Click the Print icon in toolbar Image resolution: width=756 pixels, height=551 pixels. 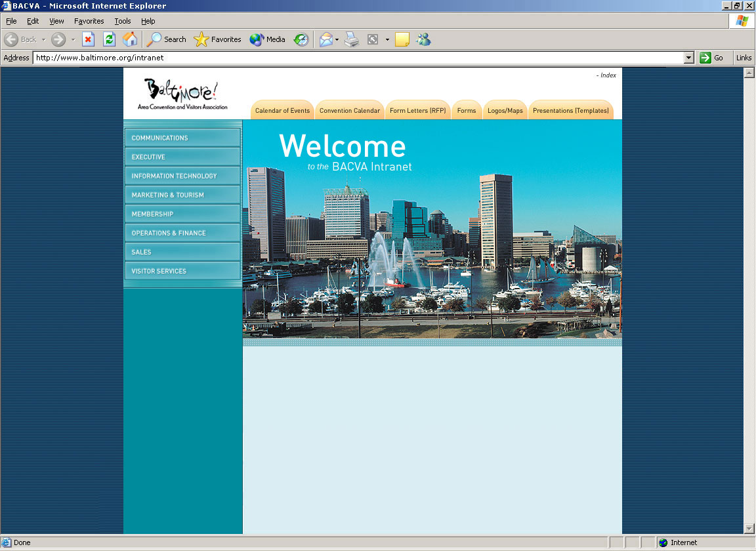(x=352, y=39)
